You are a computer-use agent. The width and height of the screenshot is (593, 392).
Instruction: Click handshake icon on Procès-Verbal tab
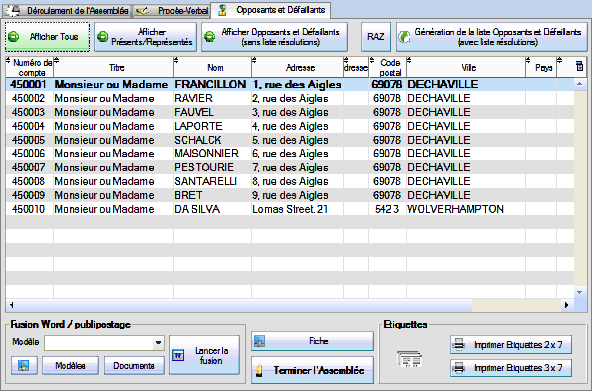coord(142,11)
